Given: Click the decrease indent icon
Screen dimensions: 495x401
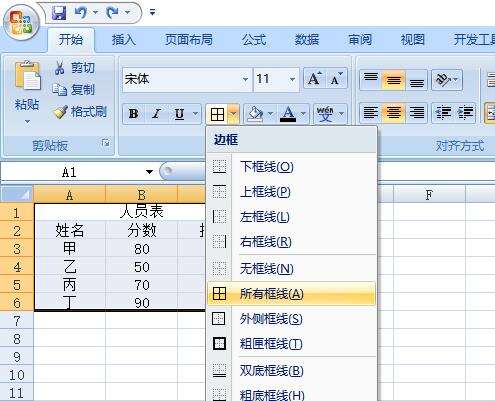Looking at the screenshot, I should (443, 113).
